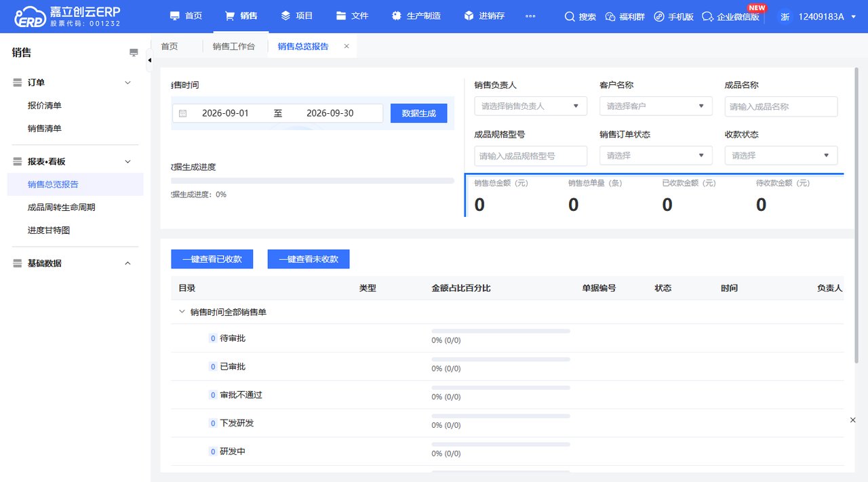
Task: Open the 客户名称 dropdown
Action: pos(656,106)
